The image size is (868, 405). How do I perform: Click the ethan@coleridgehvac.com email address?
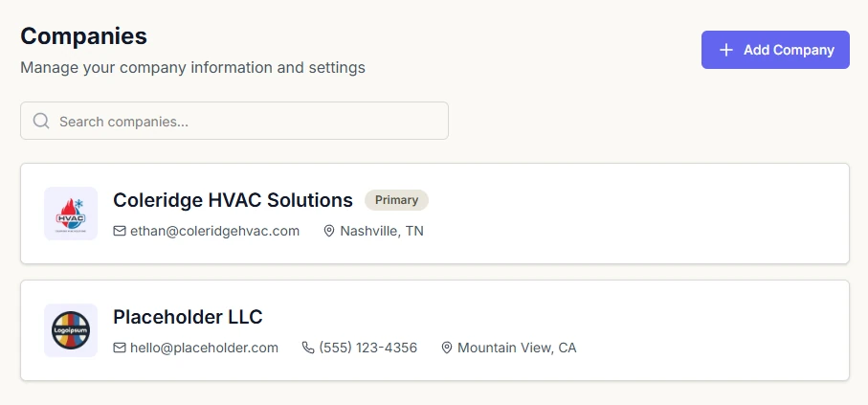point(215,231)
